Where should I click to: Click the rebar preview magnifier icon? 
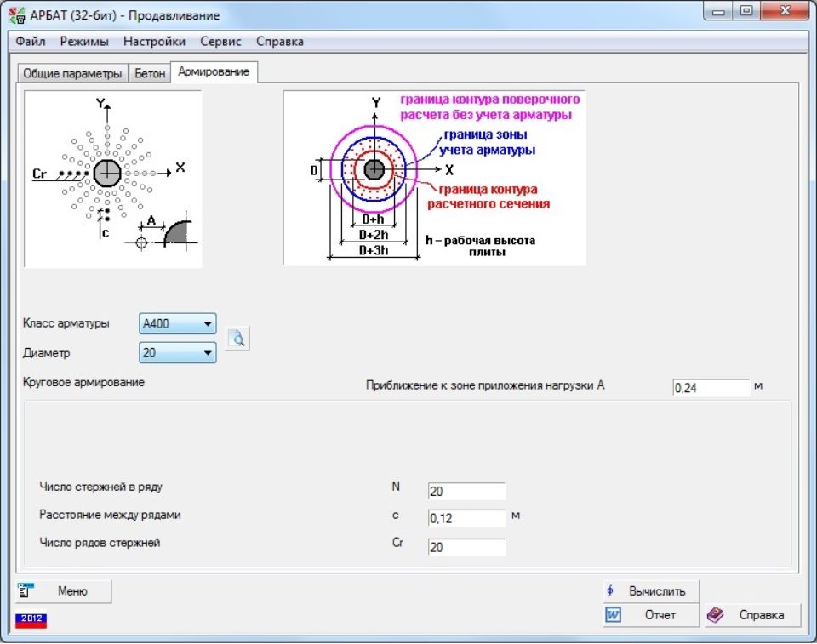pyautogui.click(x=238, y=339)
